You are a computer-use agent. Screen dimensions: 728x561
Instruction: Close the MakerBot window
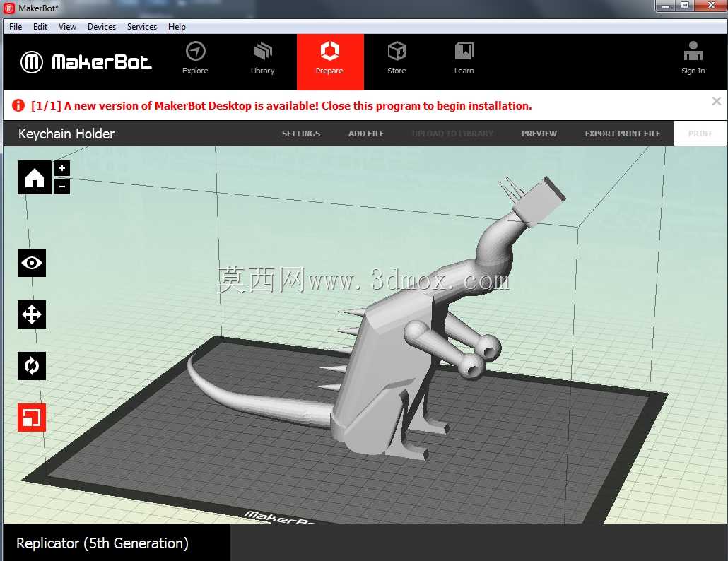711,6
